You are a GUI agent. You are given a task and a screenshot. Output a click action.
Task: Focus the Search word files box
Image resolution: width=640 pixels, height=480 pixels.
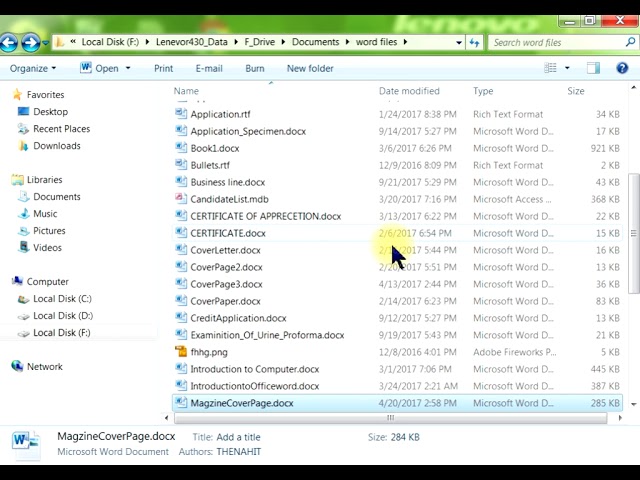coord(556,42)
